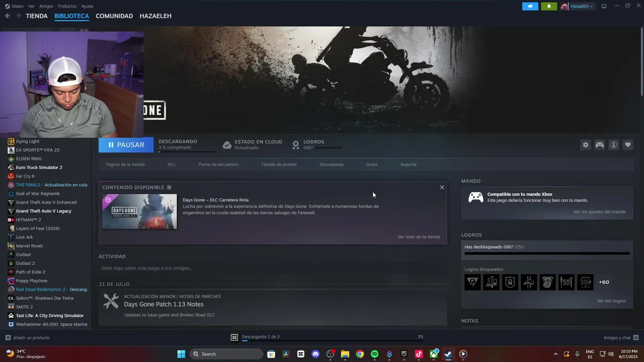Select Poppy Playtime in library
Viewport: 644px width, 362px height.
click(x=32, y=281)
